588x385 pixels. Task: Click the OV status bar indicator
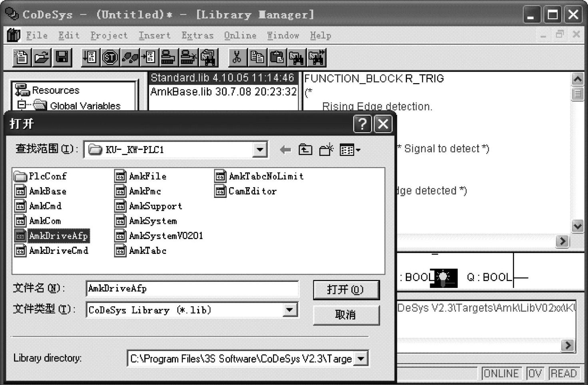click(x=535, y=373)
